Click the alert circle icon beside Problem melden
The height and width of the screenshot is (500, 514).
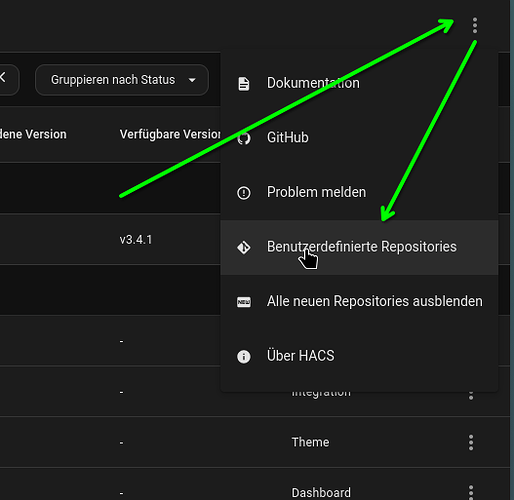[244, 193]
